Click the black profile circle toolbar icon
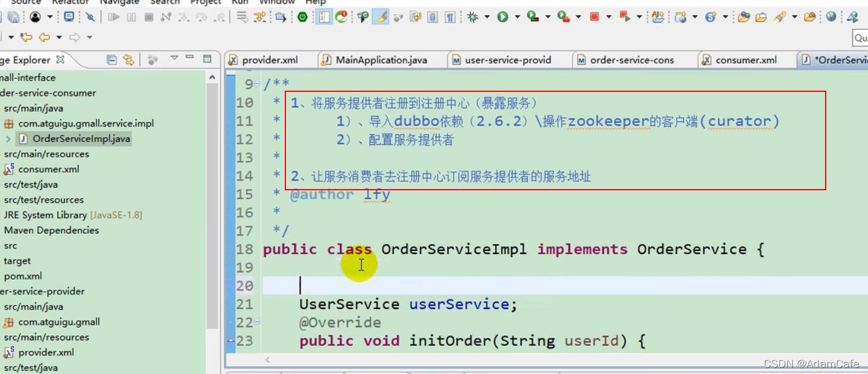 [x=35, y=17]
